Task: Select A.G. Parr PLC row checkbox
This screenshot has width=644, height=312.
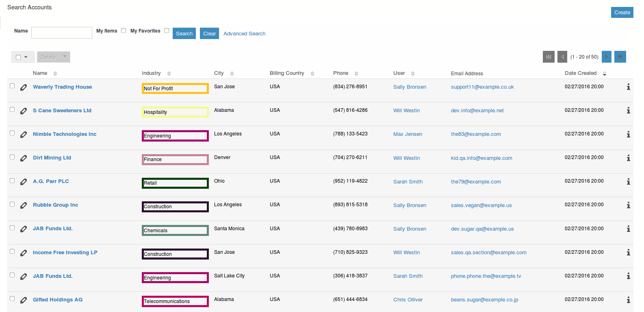Action: coord(12,181)
